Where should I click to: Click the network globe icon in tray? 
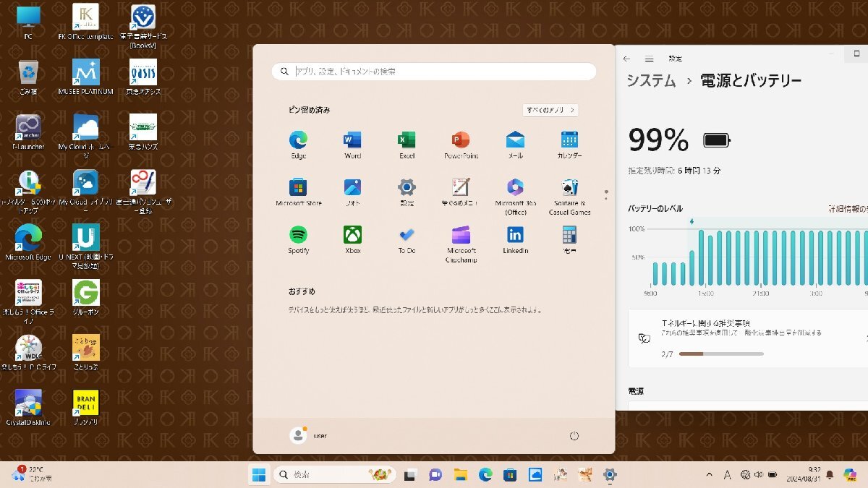click(744, 474)
